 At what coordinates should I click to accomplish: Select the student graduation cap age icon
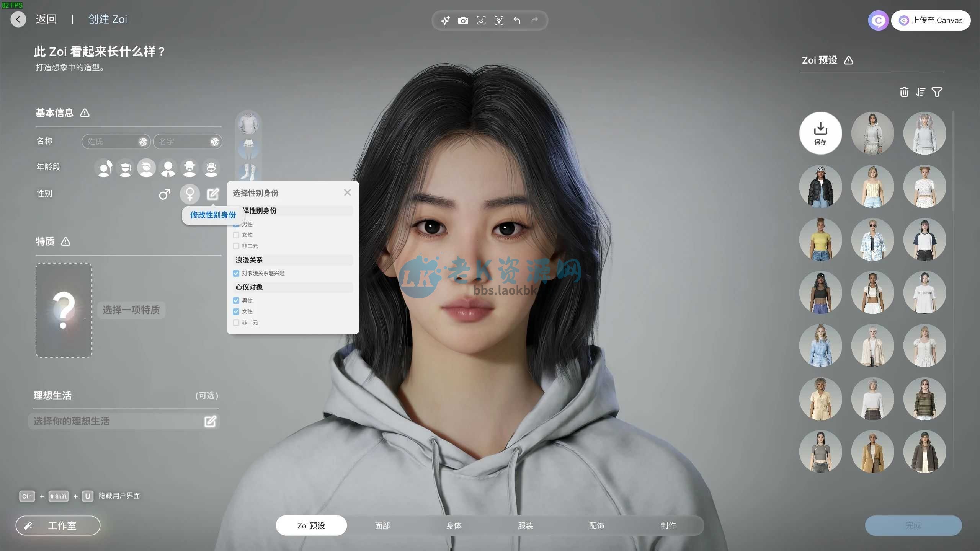(x=125, y=168)
